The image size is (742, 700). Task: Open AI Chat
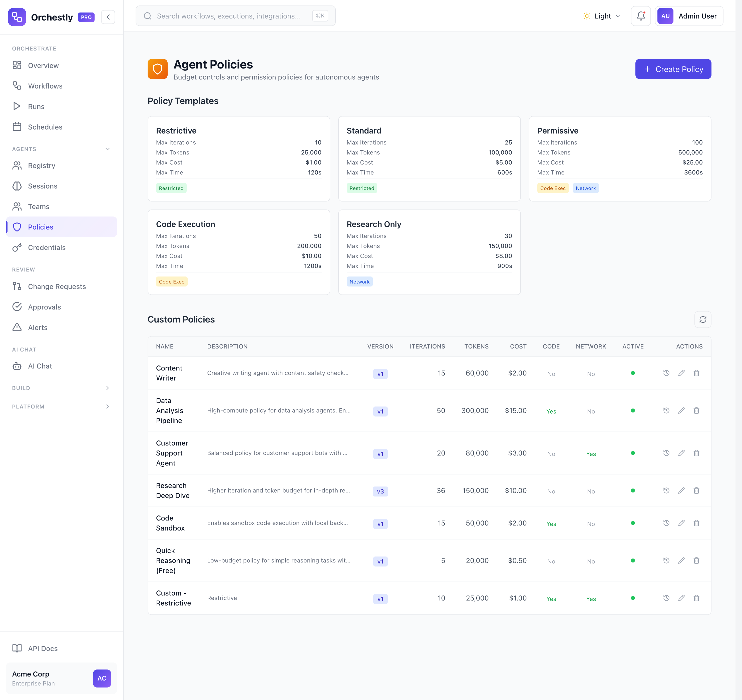pos(62,366)
